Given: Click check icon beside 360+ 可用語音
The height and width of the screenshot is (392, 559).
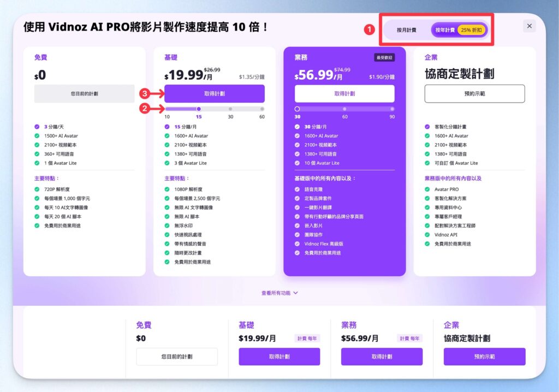Looking at the screenshot, I should tap(37, 154).
